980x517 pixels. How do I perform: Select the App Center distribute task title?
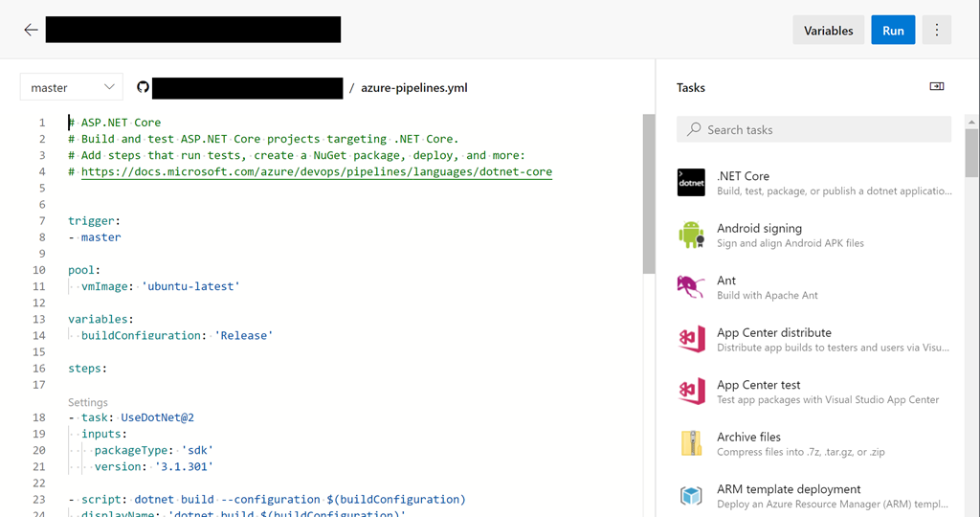[773, 332]
